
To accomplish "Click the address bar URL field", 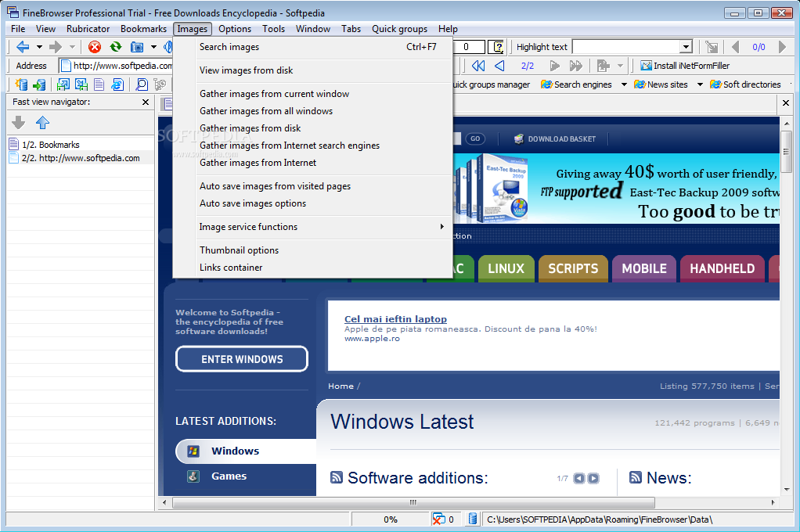I will [x=117, y=66].
